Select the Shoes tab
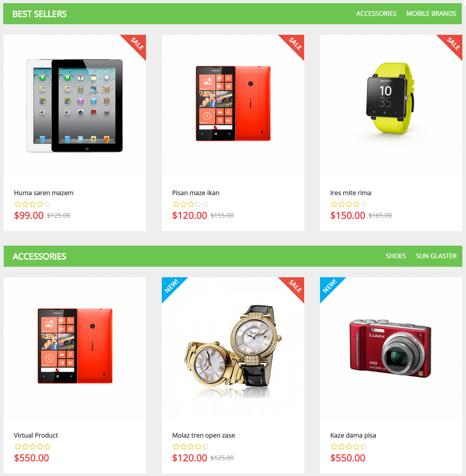The width and height of the screenshot is (466, 476). (x=395, y=256)
